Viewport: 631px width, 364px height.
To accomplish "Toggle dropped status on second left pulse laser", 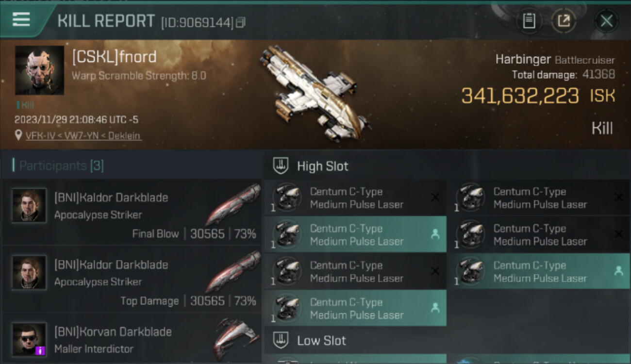I will (435, 234).
